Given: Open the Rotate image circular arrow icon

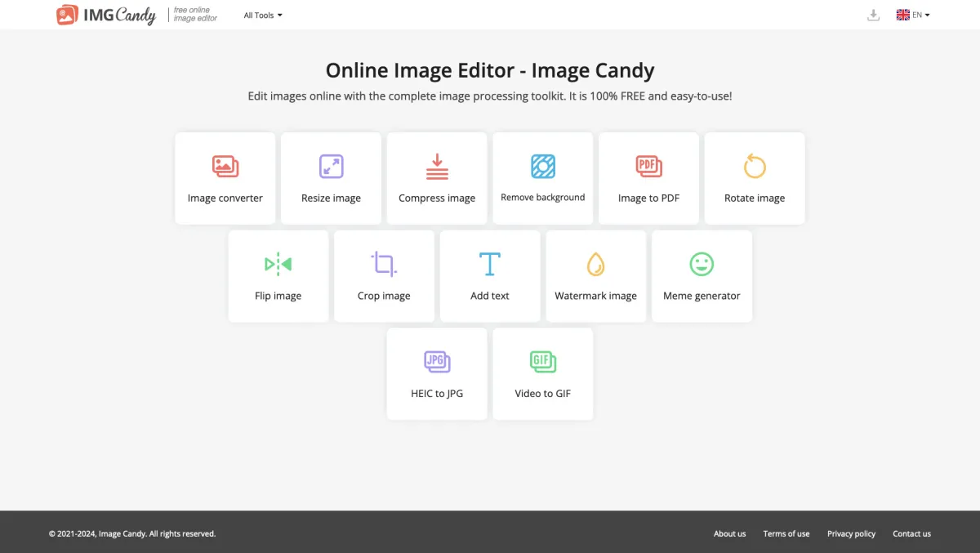Looking at the screenshot, I should click(x=755, y=166).
